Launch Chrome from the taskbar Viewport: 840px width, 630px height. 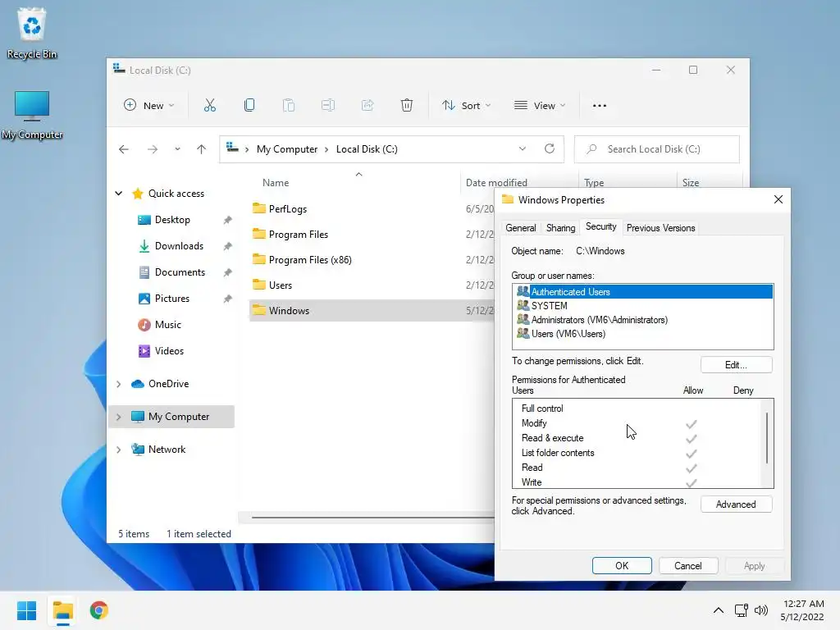click(x=99, y=610)
